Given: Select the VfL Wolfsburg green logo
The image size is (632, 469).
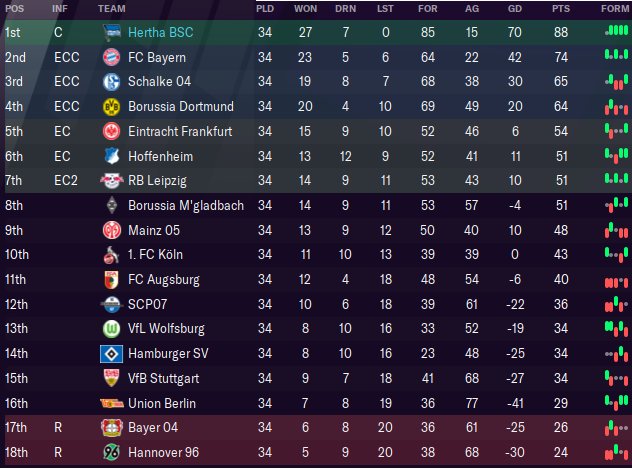Looking at the screenshot, I should [111, 329].
